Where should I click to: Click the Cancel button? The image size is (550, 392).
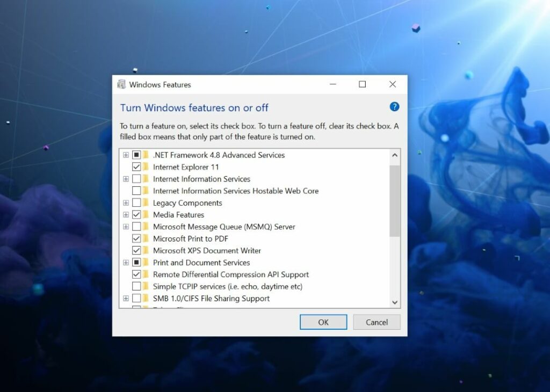(x=377, y=322)
